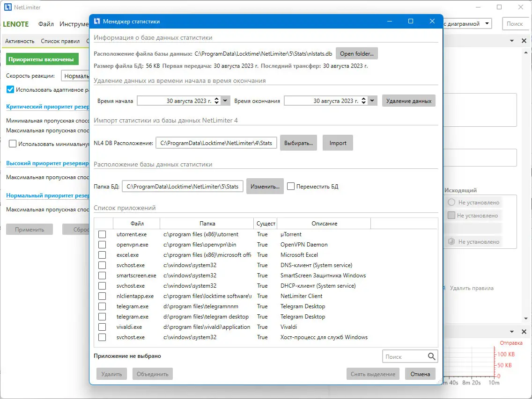Switch to the 'Список правил' tab

60,41
